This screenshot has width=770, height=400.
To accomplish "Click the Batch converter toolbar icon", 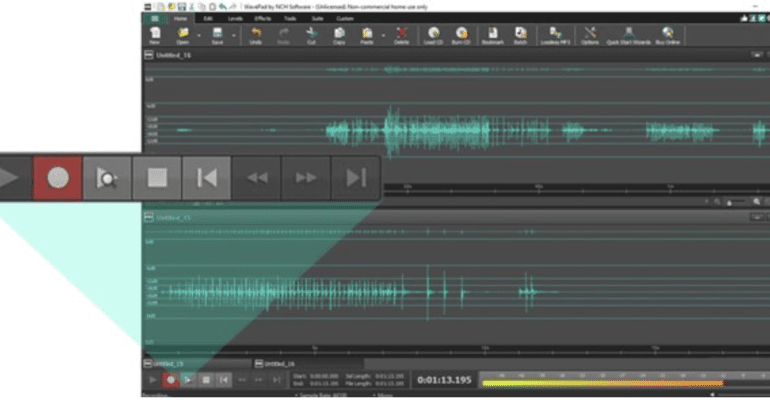I will coord(521,36).
